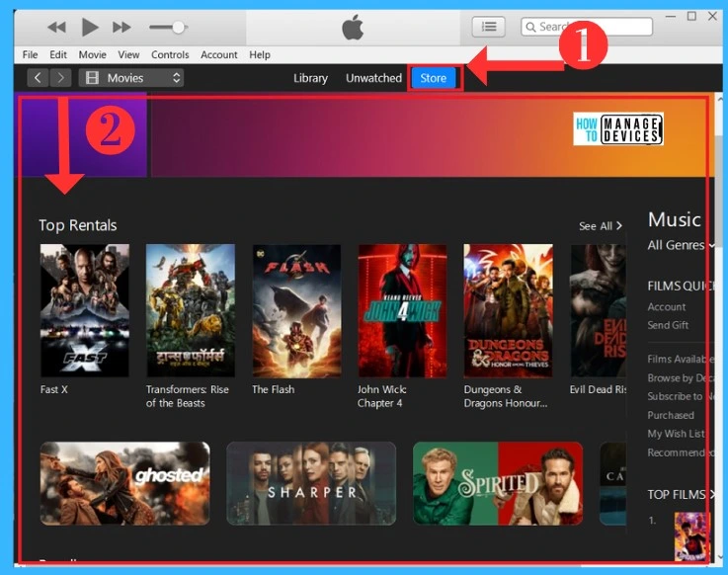Click the search magnifier icon
Screen dimensions: 728x575
point(530,27)
